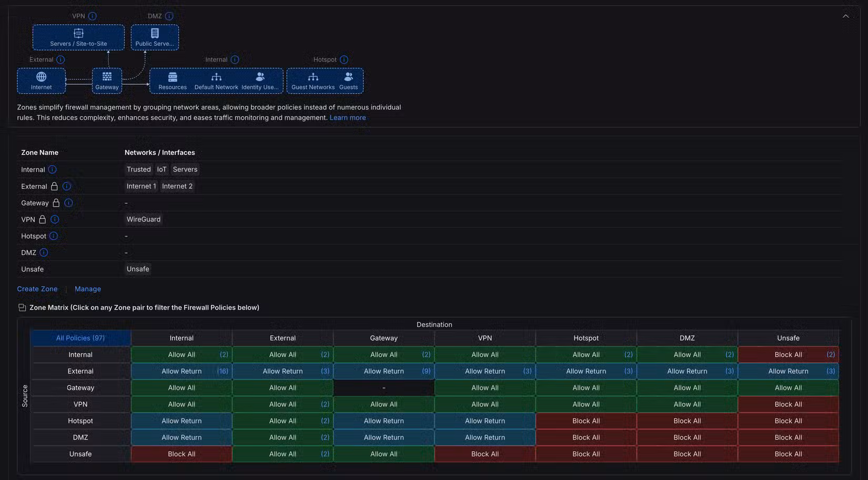Open the Learn more link
The width and height of the screenshot is (868, 480).
point(348,118)
